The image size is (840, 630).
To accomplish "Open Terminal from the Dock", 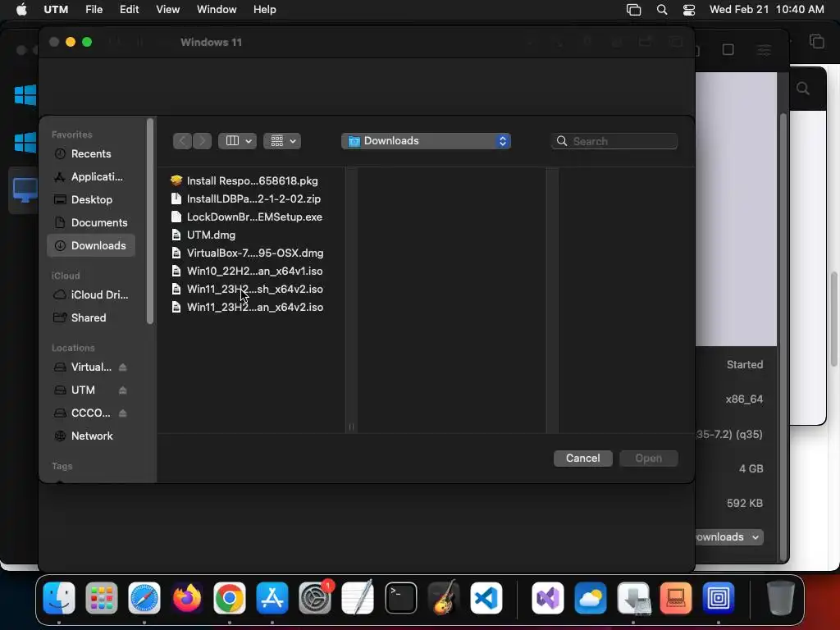I will pos(400,598).
